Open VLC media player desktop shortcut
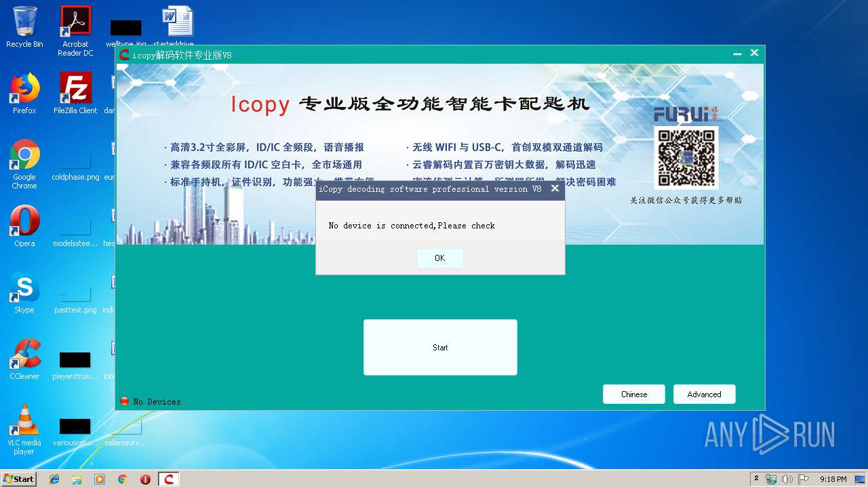 [24, 430]
